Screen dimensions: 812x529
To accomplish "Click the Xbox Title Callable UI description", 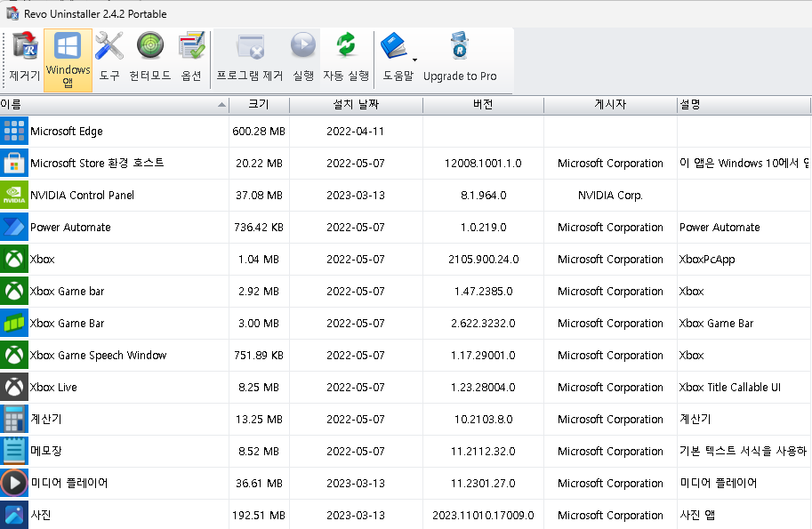I will point(729,387).
